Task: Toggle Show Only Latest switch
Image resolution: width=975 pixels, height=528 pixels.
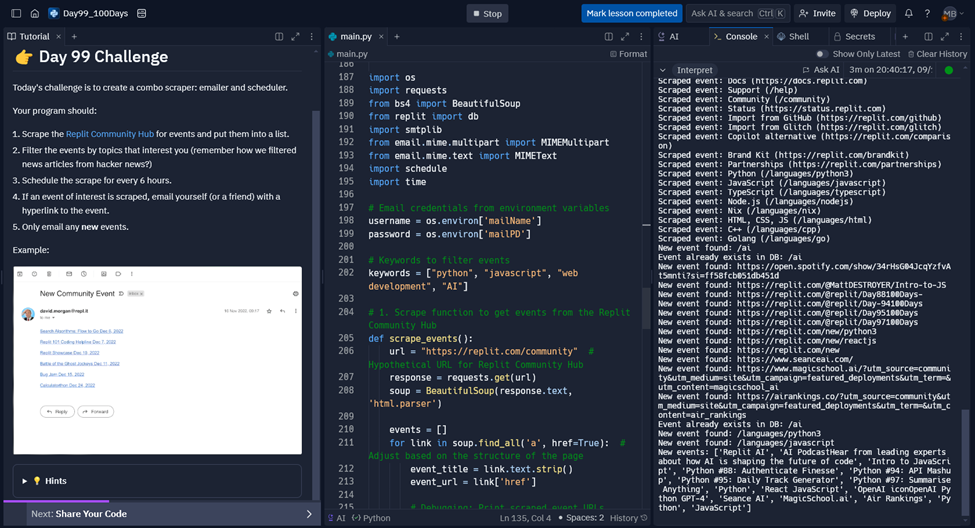Action: (821, 54)
